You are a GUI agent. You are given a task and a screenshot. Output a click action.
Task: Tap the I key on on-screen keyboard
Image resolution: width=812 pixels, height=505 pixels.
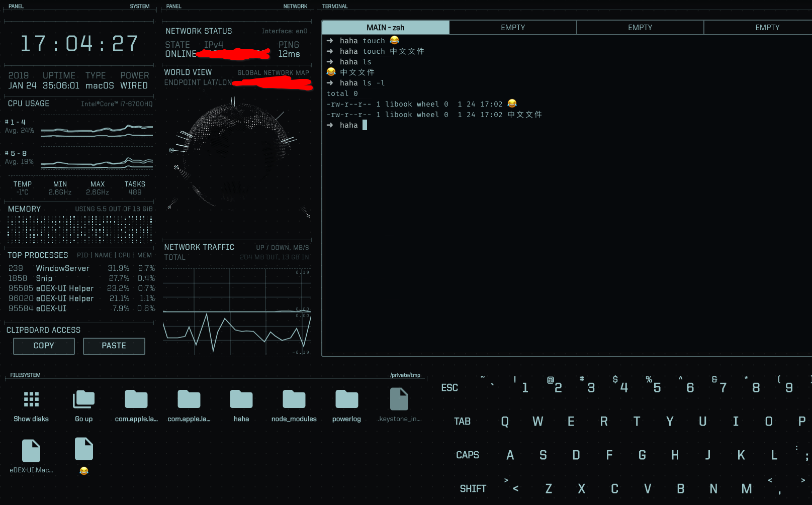click(x=736, y=421)
